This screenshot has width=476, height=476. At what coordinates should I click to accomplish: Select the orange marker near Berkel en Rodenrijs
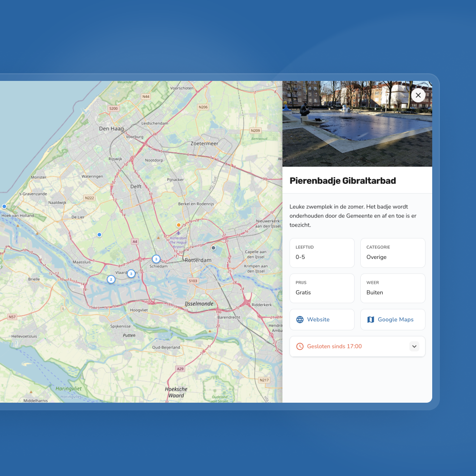click(x=178, y=225)
